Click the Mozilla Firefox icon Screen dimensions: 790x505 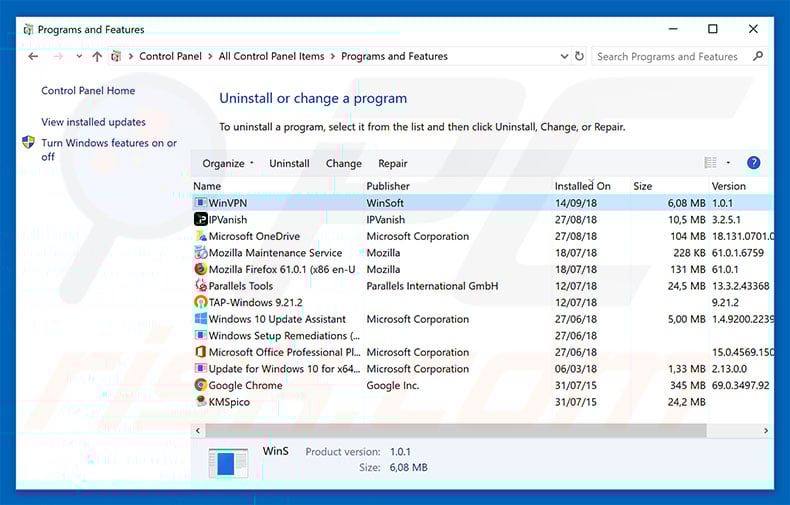[x=201, y=269]
